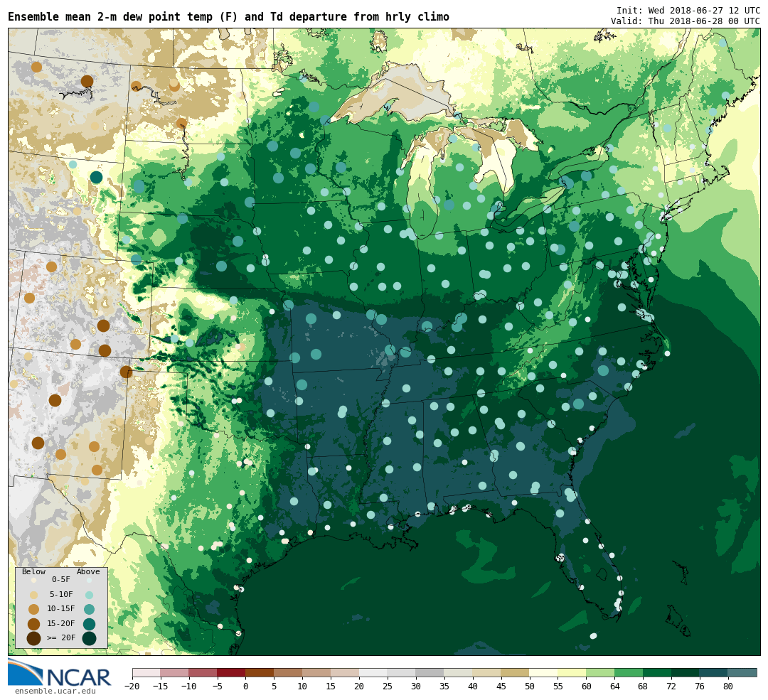Click the ensemble.ucar.edu text under the logo
This screenshot has width=768, height=700.
pyautogui.click(x=55, y=691)
